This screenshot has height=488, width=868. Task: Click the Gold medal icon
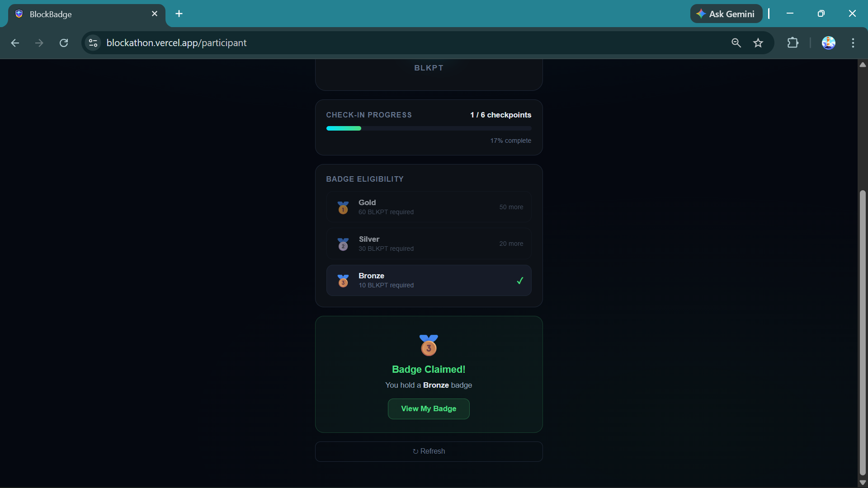[343, 207]
